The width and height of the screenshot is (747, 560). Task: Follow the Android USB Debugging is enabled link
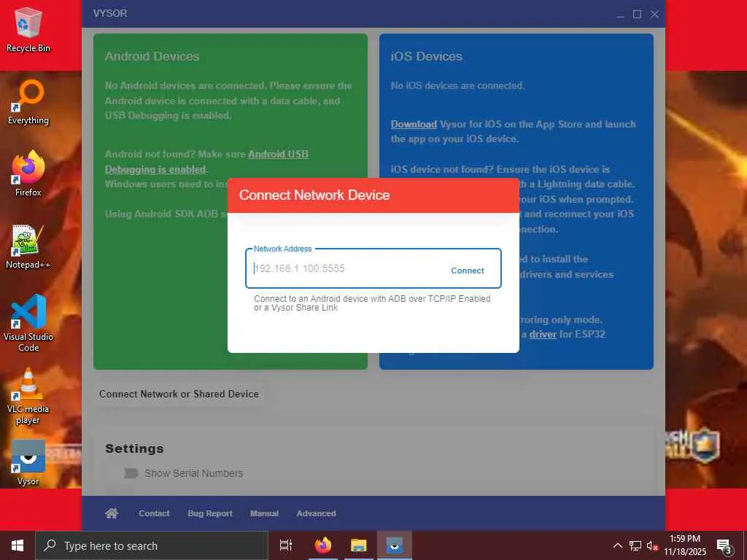[x=206, y=161]
